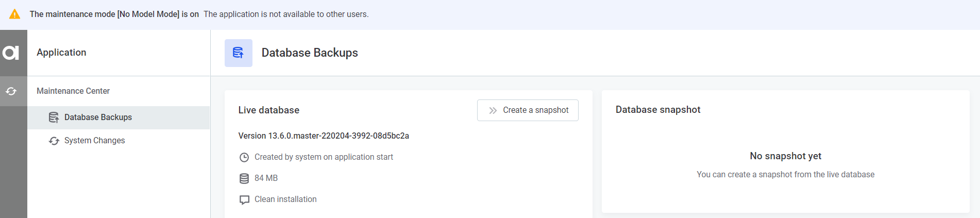Open Database Backups in the sidebar
The width and height of the screenshot is (980, 218).
click(98, 118)
